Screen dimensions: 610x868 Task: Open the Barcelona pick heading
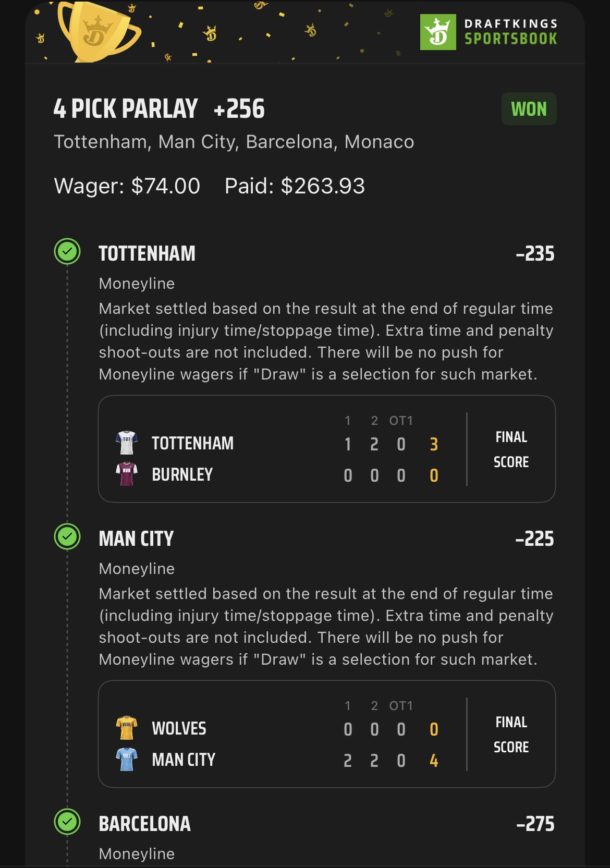click(x=144, y=824)
